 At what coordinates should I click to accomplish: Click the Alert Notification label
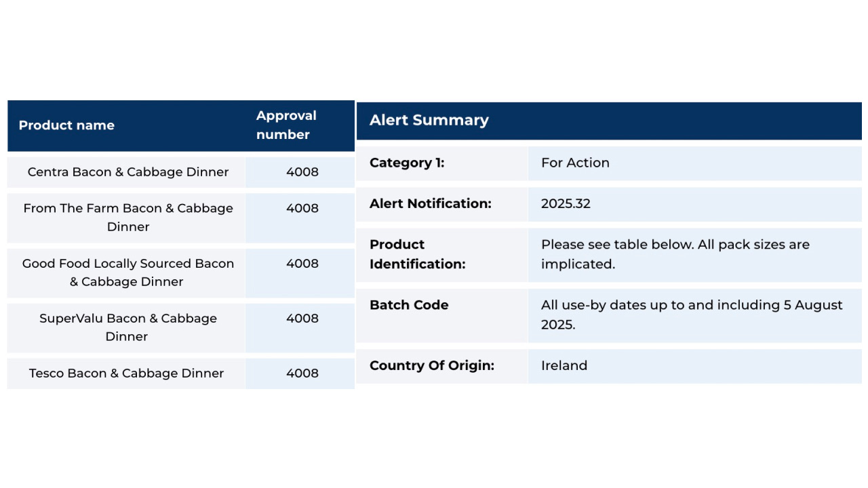(x=431, y=203)
